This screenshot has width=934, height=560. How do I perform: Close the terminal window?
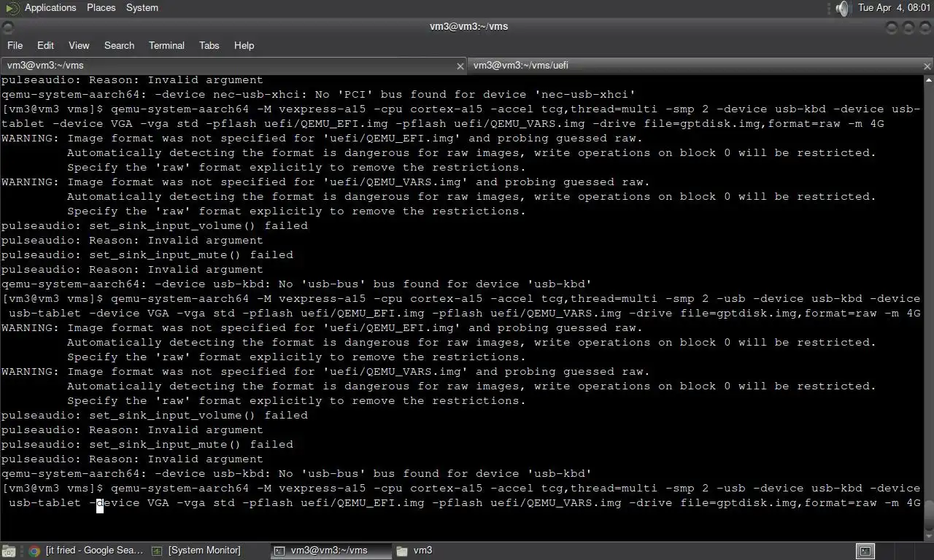(925, 28)
